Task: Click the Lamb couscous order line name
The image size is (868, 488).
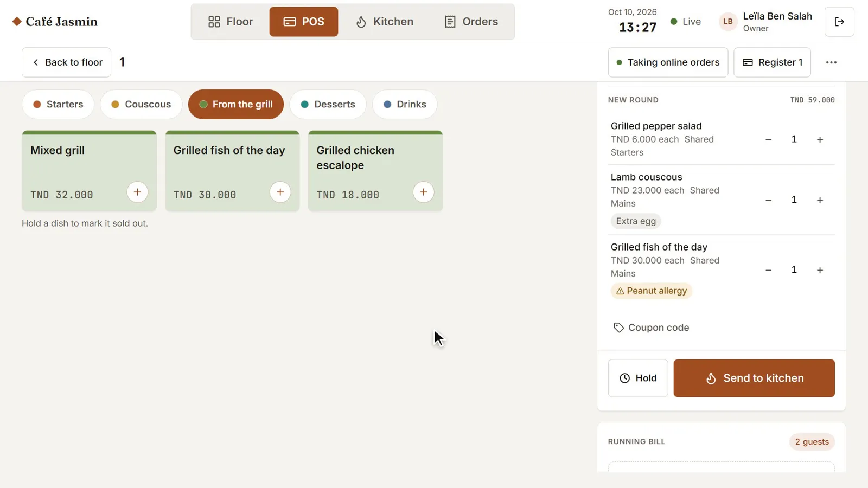Action: click(646, 177)
